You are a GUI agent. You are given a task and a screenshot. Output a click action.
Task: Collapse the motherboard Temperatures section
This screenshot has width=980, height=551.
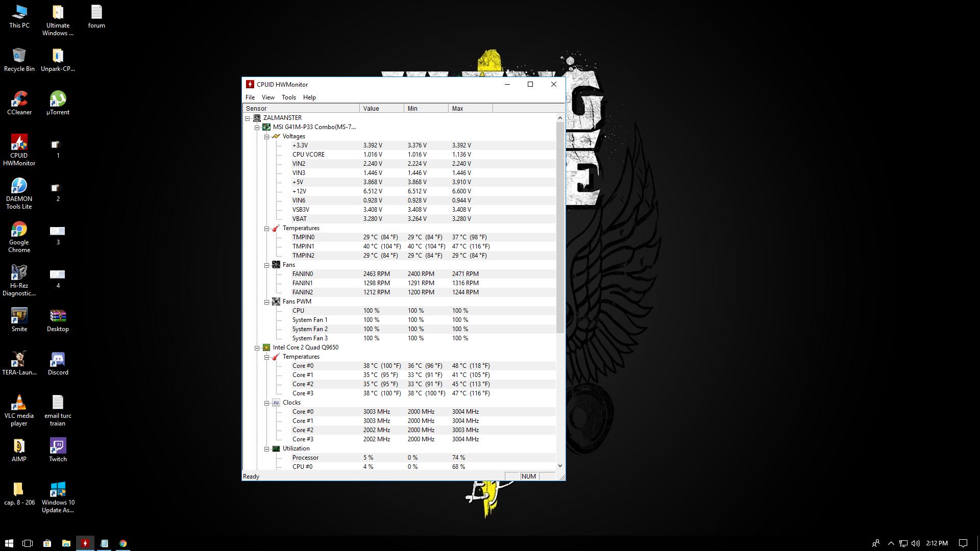point(266,229)
